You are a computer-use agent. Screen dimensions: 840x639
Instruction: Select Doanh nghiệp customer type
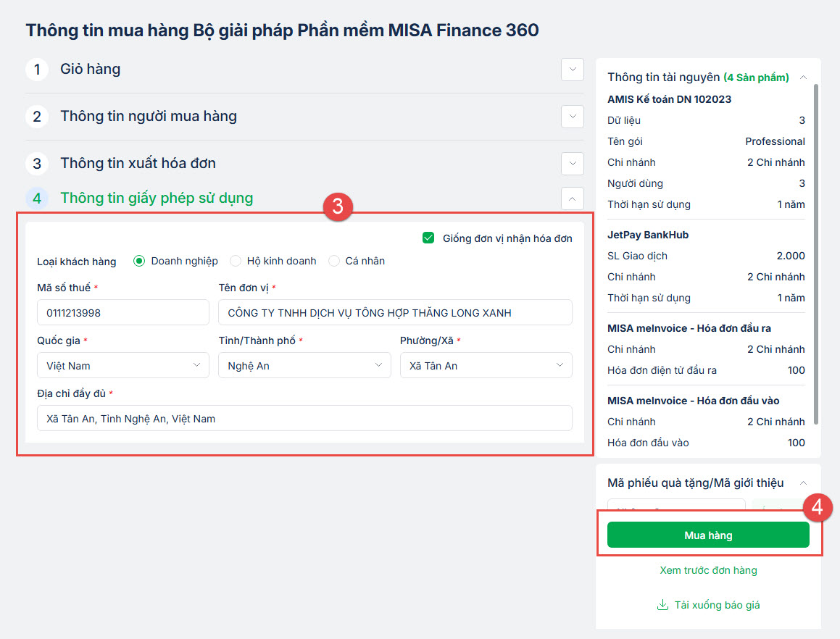tap(139, 261)
